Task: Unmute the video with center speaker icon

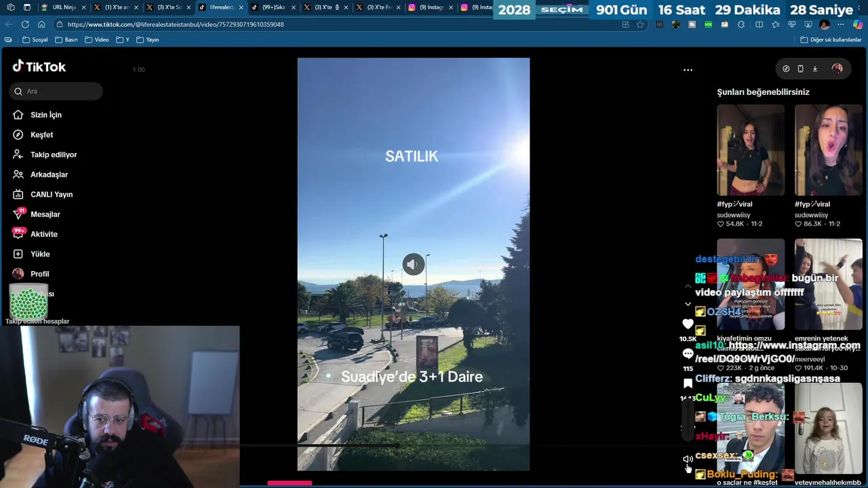Action: tap(413, 264)
